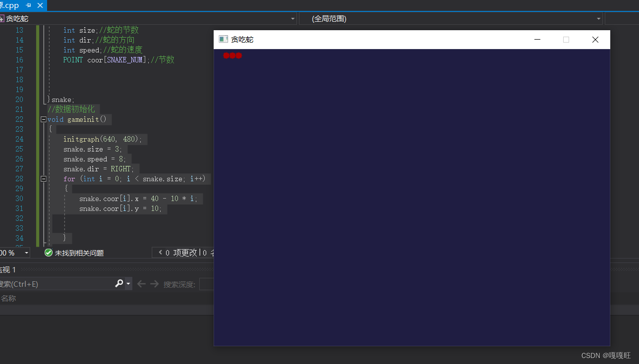Click the watch search back arrow
This screenshot has width=639, height=364.
coord(141,284)
